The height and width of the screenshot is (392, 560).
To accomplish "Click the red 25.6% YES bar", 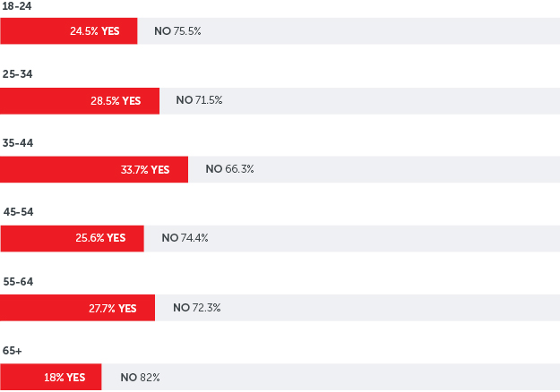I will tap(72, 238).
